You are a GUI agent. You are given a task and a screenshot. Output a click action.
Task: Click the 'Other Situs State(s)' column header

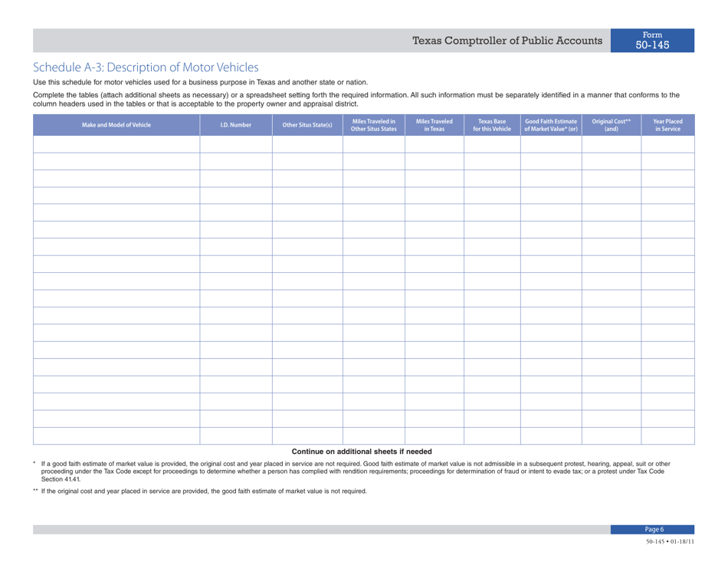[x=307, y=124]
